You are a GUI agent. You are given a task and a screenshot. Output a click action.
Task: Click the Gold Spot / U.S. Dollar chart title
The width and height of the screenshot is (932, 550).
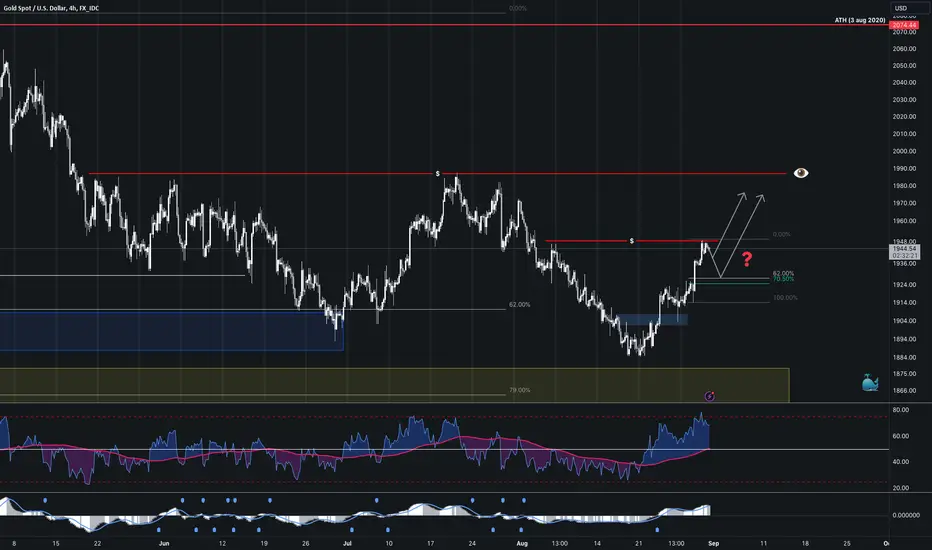(x=52, y=8)
